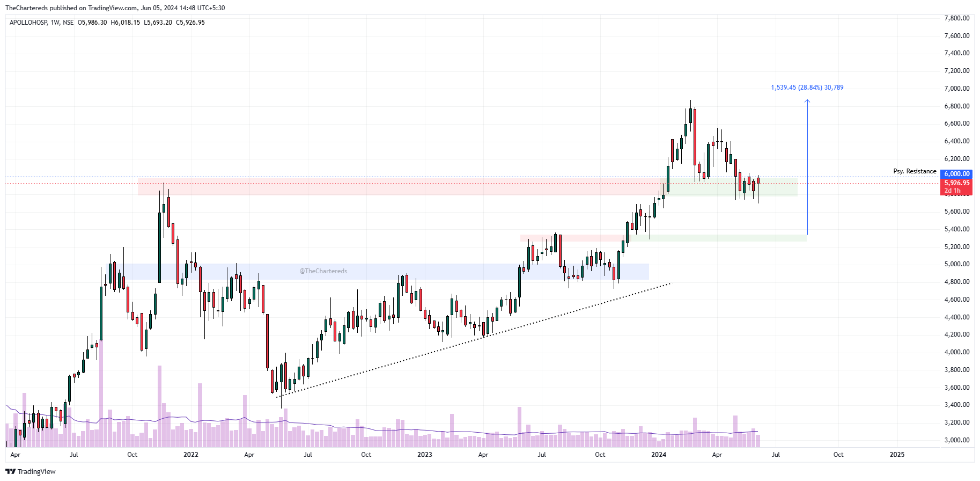Image resolution: width=980 pixels, height=481 pixels.
Task: Click the 7,200.00 price axis label
Action: [x=957, y=71]
